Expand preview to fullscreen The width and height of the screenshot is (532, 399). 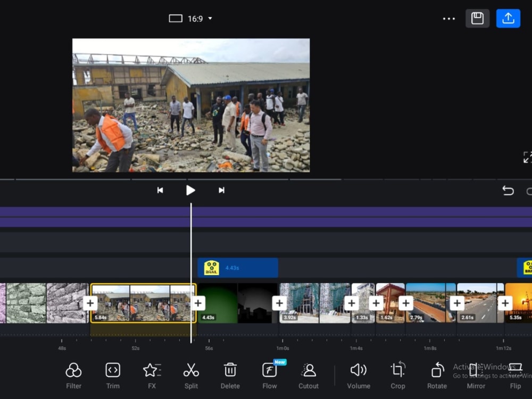coord(527,157)
